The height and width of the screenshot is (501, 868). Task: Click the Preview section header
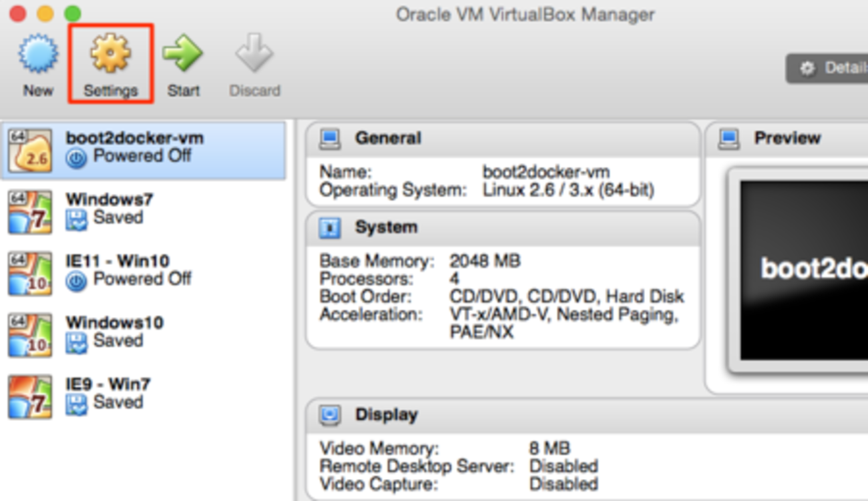(788, 139)
